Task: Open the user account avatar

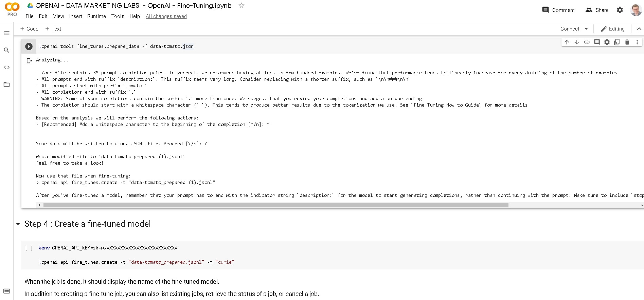Action: [x=636, y=10]
